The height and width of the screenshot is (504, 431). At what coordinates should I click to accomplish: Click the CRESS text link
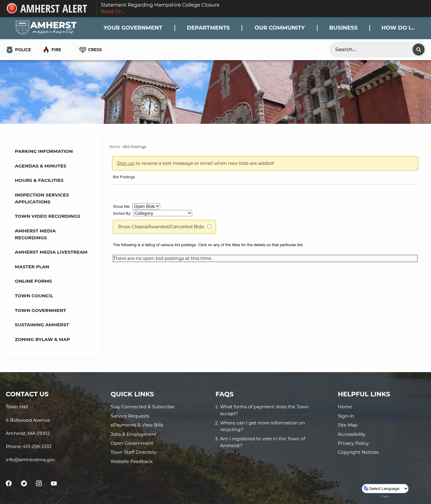(95, 50)
